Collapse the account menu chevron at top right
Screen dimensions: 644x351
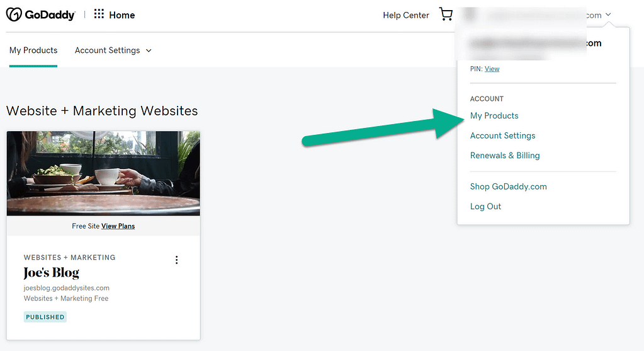tap(608, 14)
